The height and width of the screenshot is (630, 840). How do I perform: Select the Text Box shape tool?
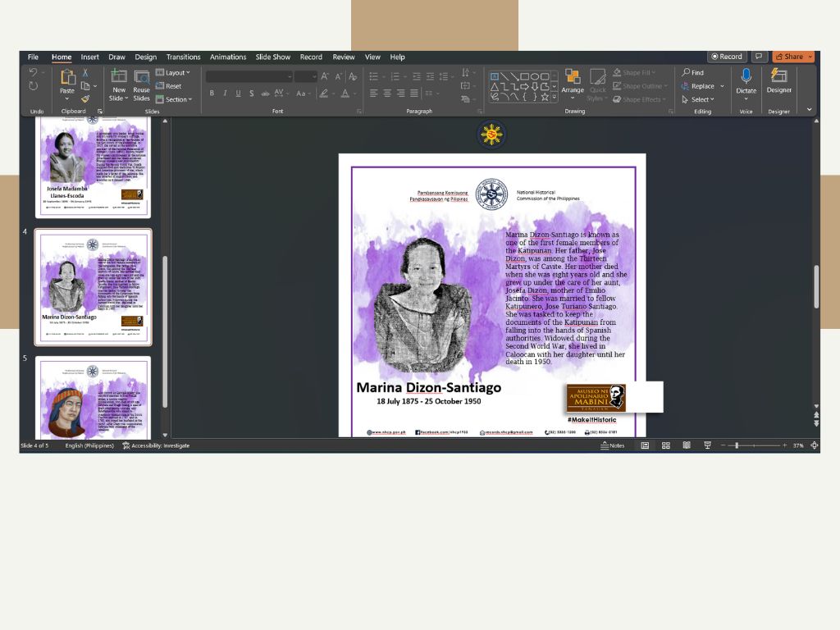[495, 76]
